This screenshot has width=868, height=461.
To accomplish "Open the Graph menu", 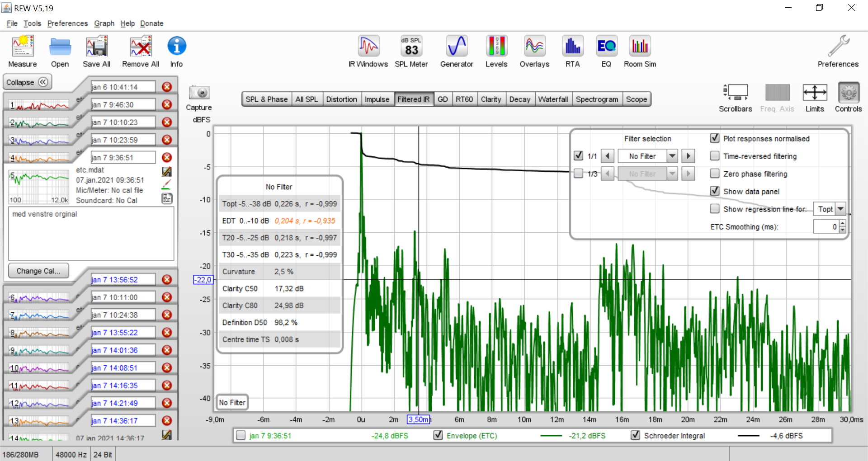I will click(104, 24).
